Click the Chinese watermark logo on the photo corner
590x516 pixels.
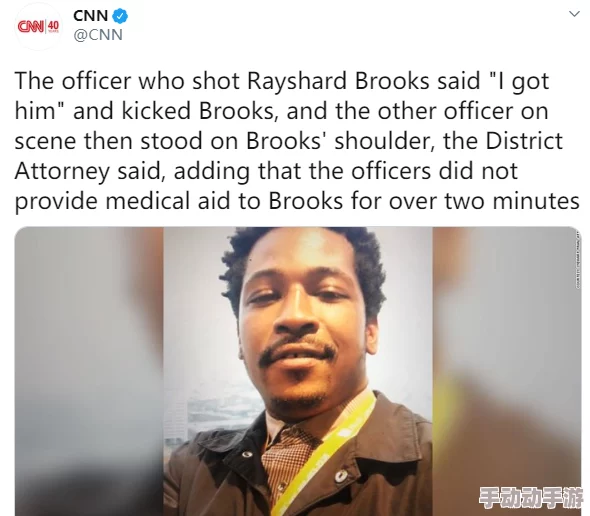click(x=530, y=497)
